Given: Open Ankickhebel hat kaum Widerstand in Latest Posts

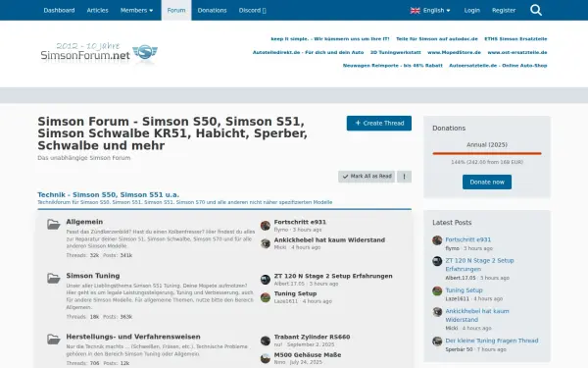Looking at the screenshot, I should pos(477,315).
